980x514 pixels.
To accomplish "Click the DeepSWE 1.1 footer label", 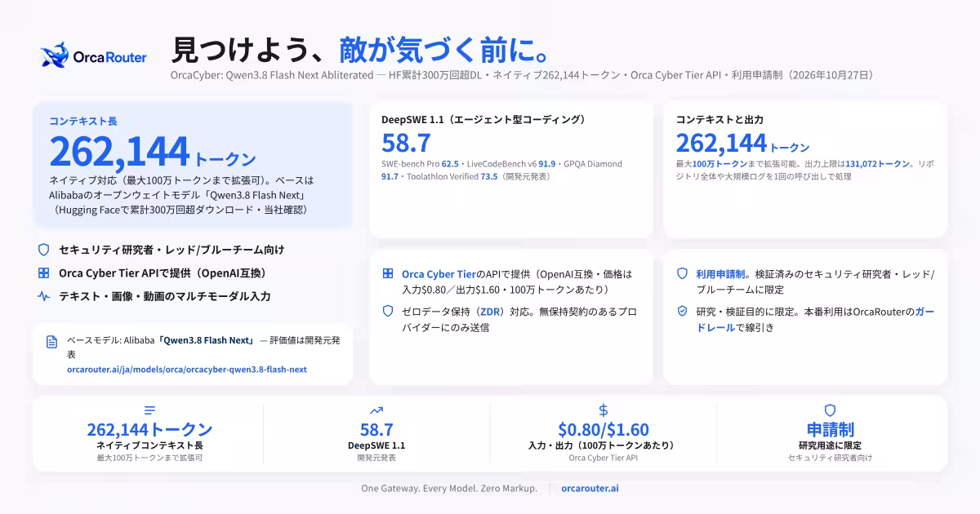I will 376,445.
